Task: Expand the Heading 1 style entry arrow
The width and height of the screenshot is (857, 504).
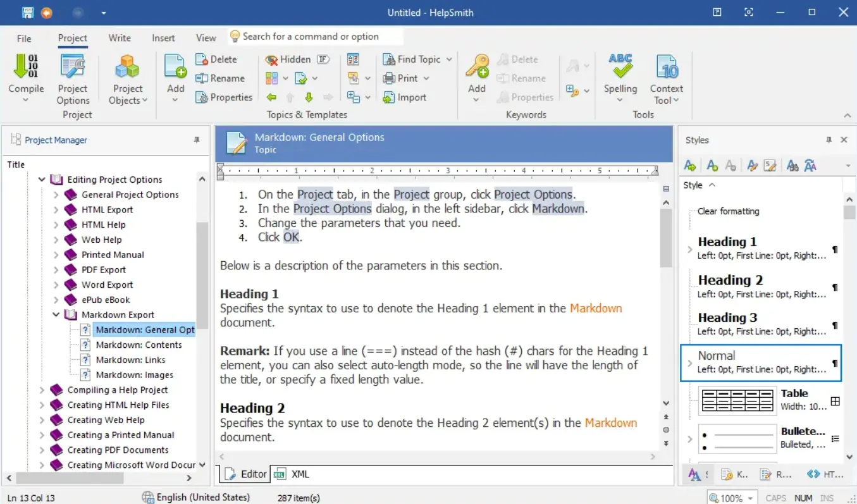Action: (689, 250)
